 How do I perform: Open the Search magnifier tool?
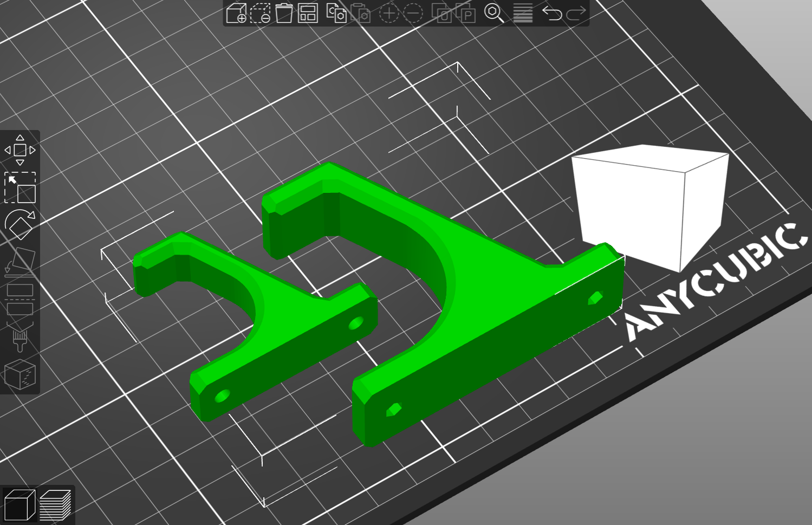click(493, 13)
